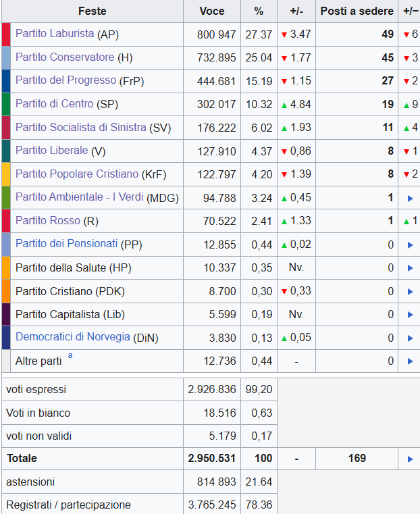
Task: Click blue arrow icon in Partito della Salute row
Action: (410, 268)
